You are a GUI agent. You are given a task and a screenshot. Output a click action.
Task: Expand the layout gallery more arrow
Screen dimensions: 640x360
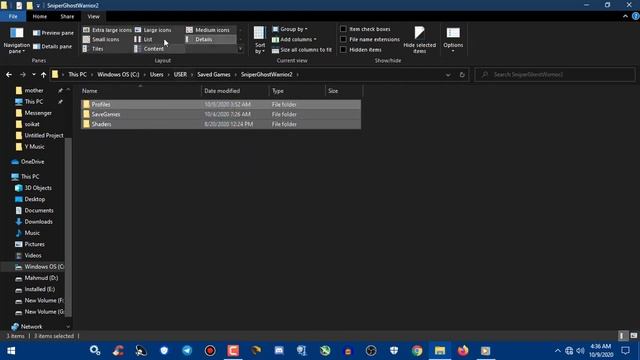(x=240, y=49)
